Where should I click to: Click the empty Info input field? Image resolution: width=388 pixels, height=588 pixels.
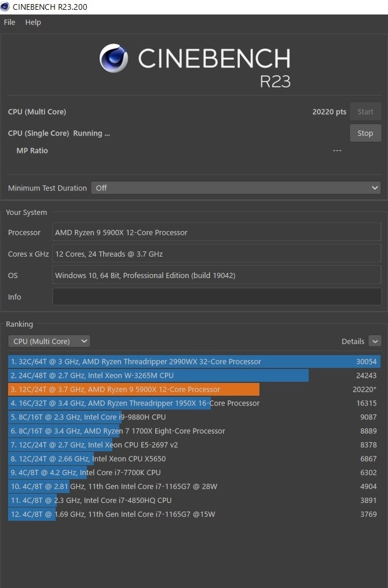[217, 297]
